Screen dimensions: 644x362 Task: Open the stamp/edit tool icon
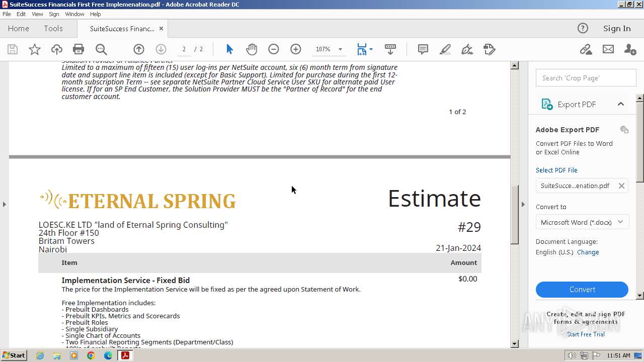click(x=490, y=49)
